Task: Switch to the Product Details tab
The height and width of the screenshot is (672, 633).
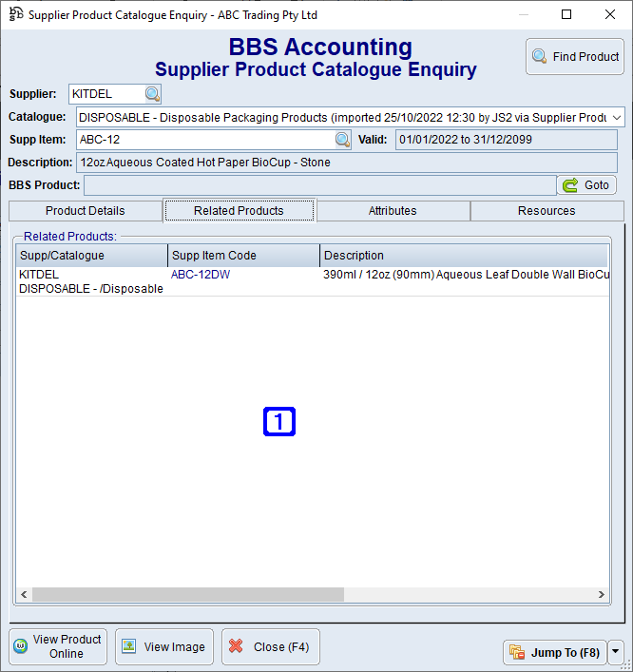Action: [x=86, y=211]
